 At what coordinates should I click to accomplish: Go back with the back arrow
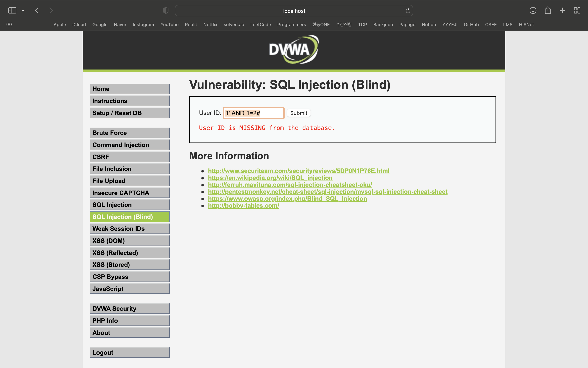click(37, 10)
